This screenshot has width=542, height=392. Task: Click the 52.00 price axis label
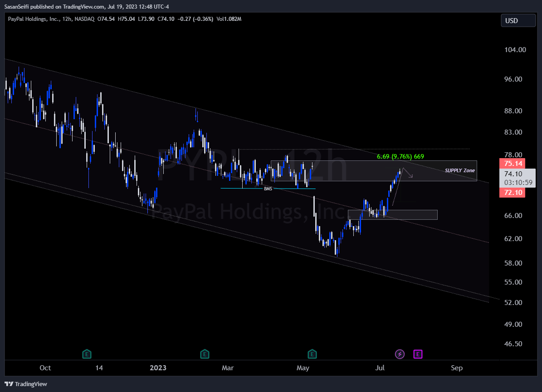[513, 303]
